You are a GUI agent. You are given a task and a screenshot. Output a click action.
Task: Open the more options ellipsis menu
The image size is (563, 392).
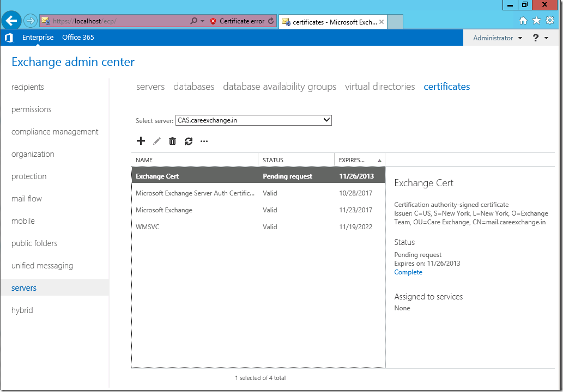pyautogui.click(x=204, y=142)
